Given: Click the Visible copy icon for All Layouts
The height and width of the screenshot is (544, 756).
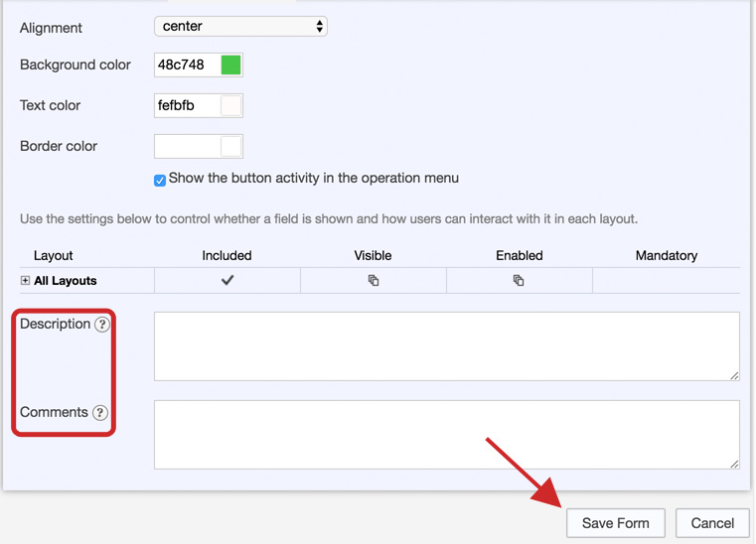Looking at the screenshot, I should pos(374,281).
